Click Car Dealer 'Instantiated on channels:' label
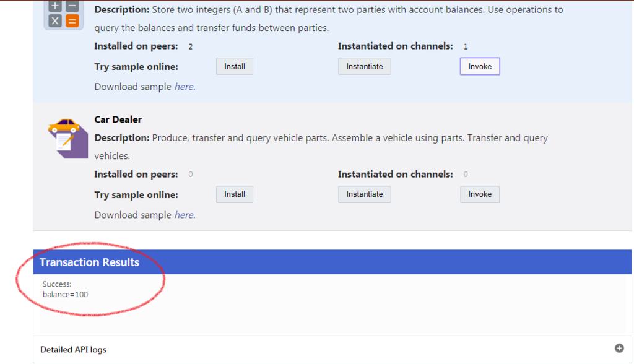This screenshot has height=364, width=634. click(396, 175)
